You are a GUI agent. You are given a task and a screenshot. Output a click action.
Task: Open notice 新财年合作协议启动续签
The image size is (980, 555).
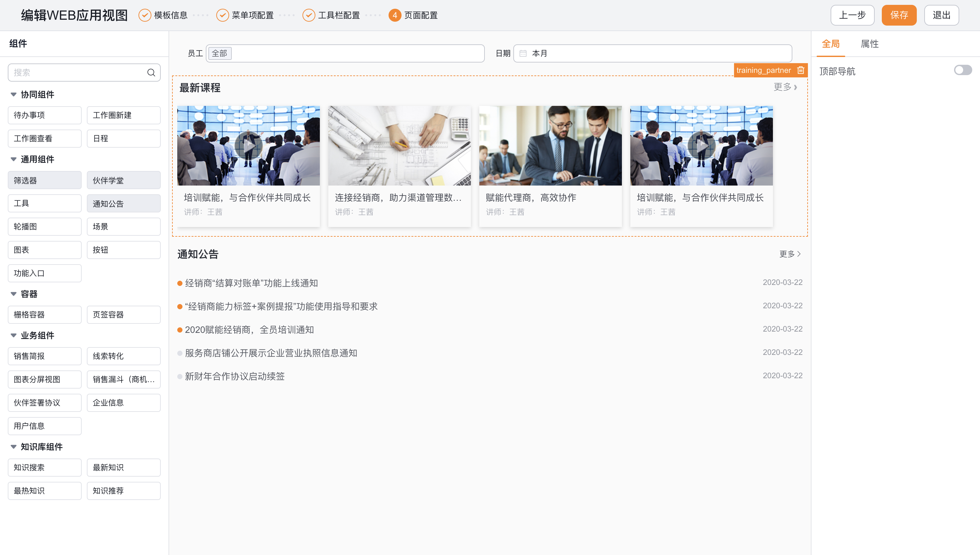235,377
